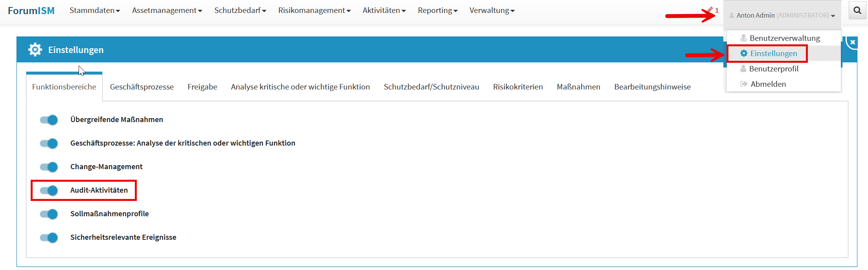This screenshot has height=270, width=868.
Task: Toggle Übergreifende Maßnahmen switch
Action: click(x=49, y=120)
